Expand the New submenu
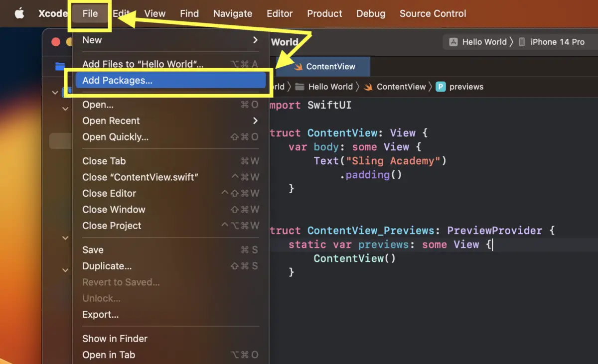The width and height of the screenshot is (598, 364). click(170, 40)
